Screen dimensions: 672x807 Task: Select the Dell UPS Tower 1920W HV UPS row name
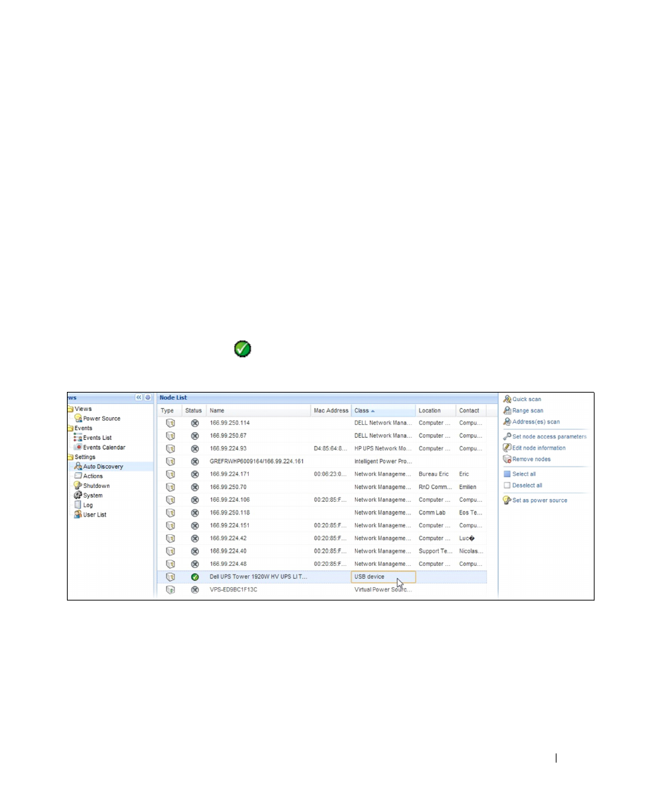tap(258, 577)
